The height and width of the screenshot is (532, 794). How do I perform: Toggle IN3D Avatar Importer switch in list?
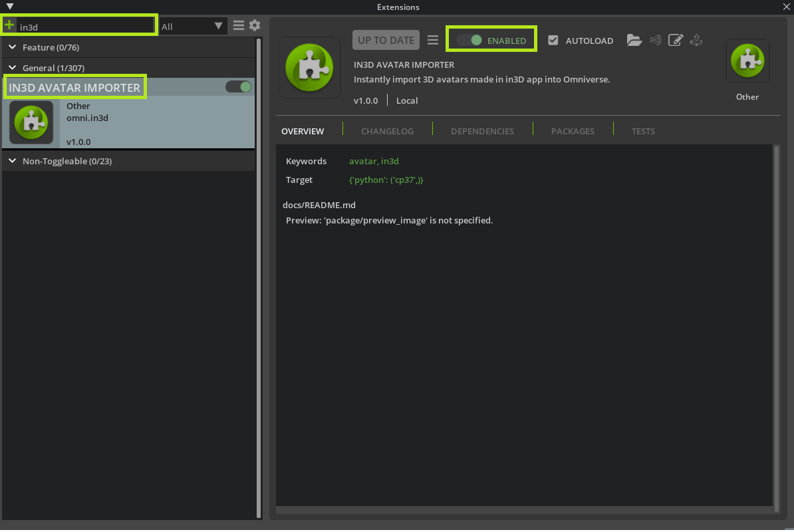239,87
